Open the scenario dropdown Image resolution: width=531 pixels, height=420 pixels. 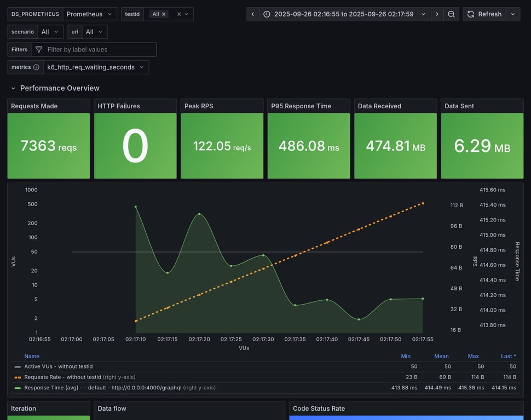pyautogui.click(x=50, y=32)
